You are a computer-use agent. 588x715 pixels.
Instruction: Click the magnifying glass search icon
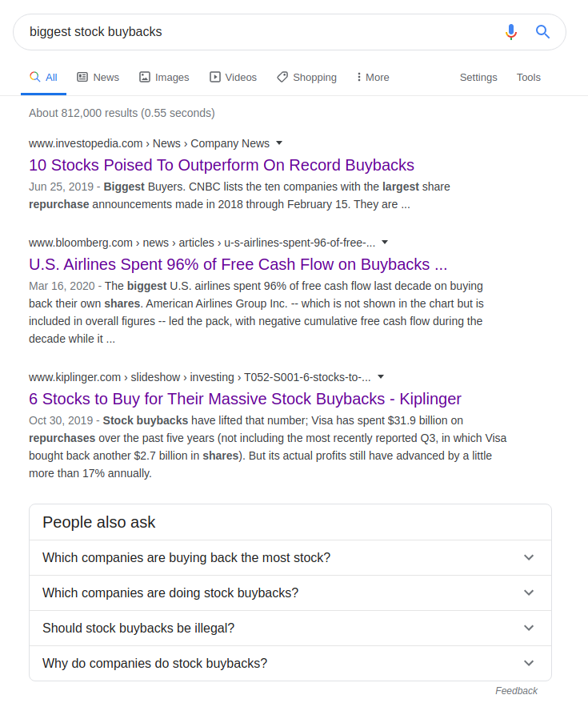click(x=542, y=32)
